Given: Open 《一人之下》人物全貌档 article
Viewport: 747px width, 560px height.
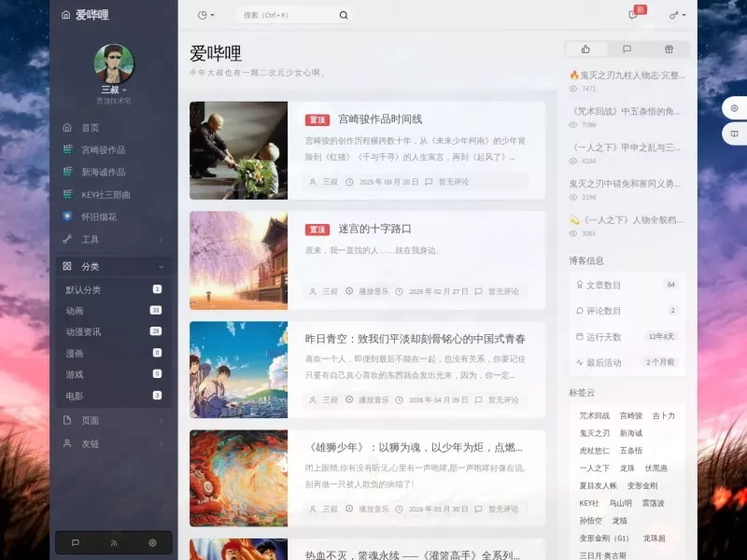Looking at the screenshot, I should coord(627,220).
